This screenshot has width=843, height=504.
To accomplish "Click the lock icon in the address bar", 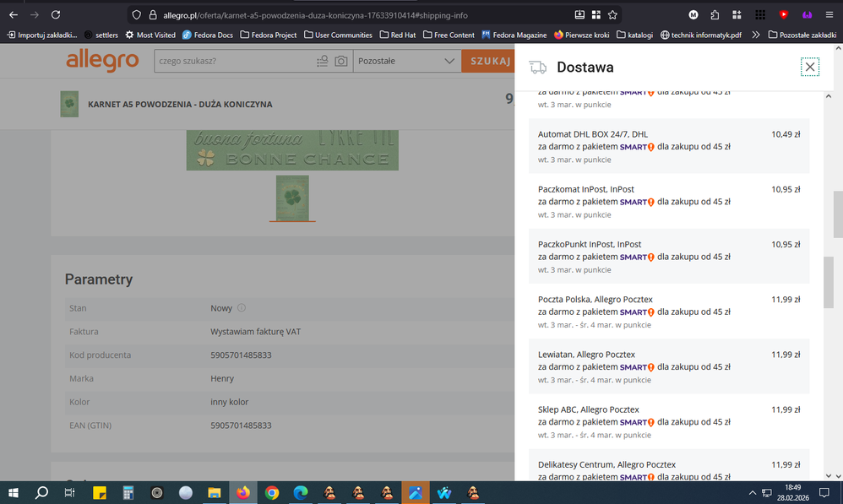I will [x=155, y=14].
